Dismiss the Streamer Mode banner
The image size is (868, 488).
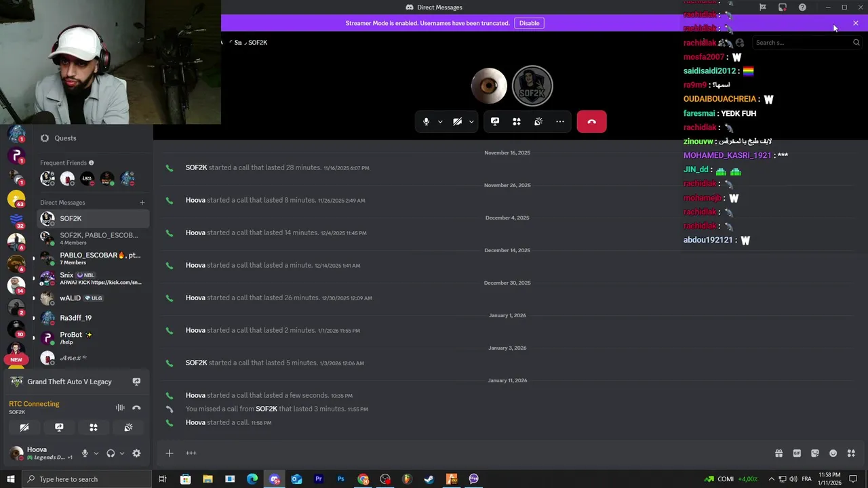[856, 23]
